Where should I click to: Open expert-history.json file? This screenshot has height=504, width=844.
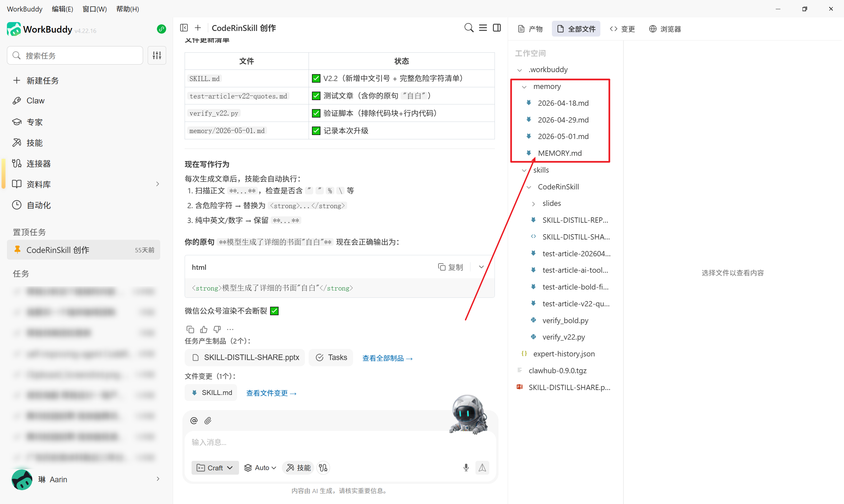564,353
